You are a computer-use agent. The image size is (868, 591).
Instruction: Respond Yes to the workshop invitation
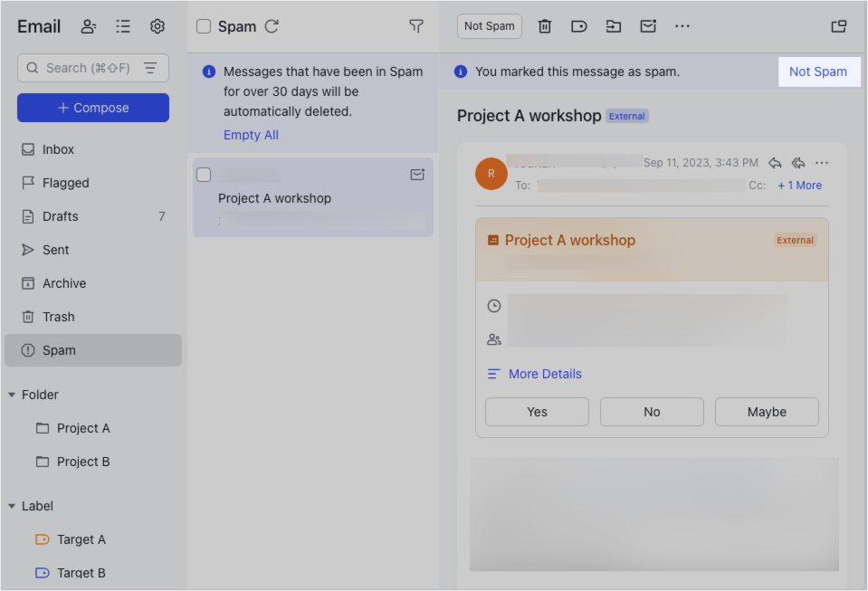click(537, 411)
